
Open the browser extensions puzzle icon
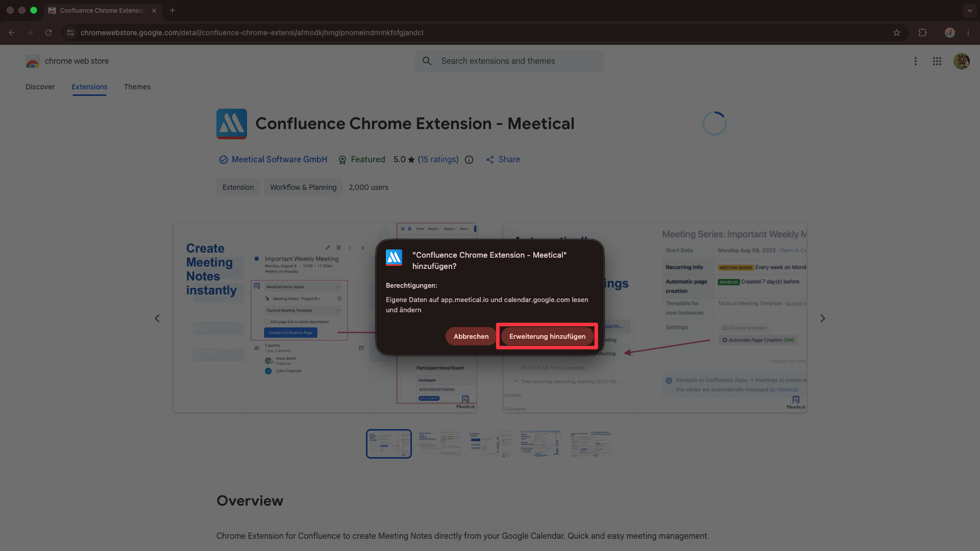922,33
